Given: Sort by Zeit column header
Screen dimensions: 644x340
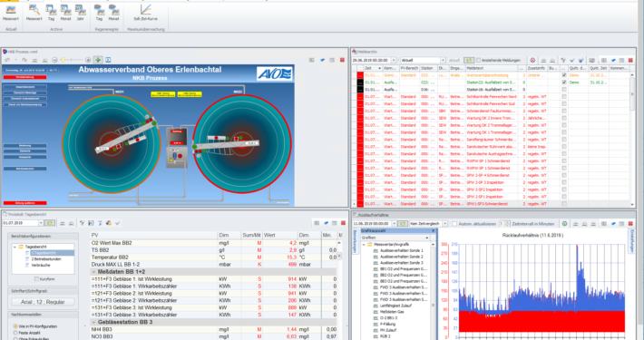Looking at the screenshot, I should point(374,68).
